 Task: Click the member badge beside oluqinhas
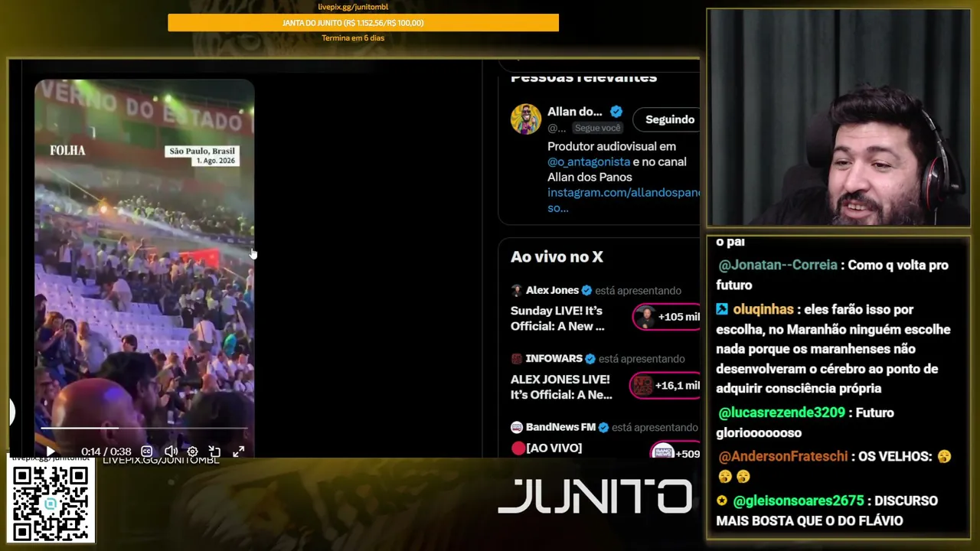(722, 309)
